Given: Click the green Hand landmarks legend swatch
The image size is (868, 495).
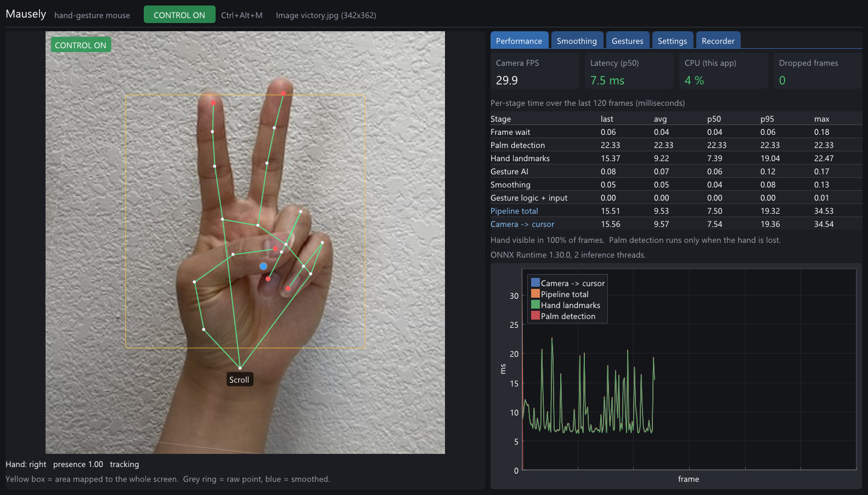Looking at the screenshot, I should pos(536,305).
